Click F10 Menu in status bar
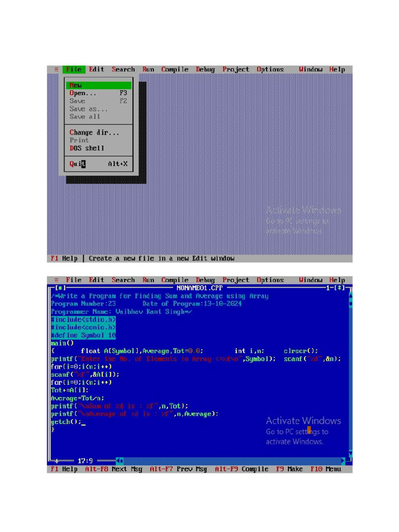Screen dimensions: 399x532 click(x=326, y=469)
